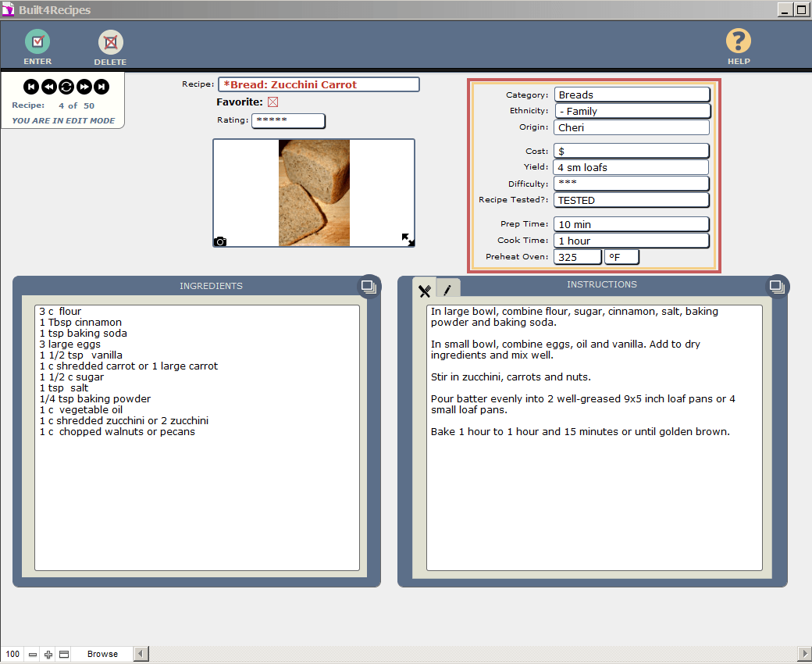Click the zoom out minus button
812x664 pixels.
point(33,654)
